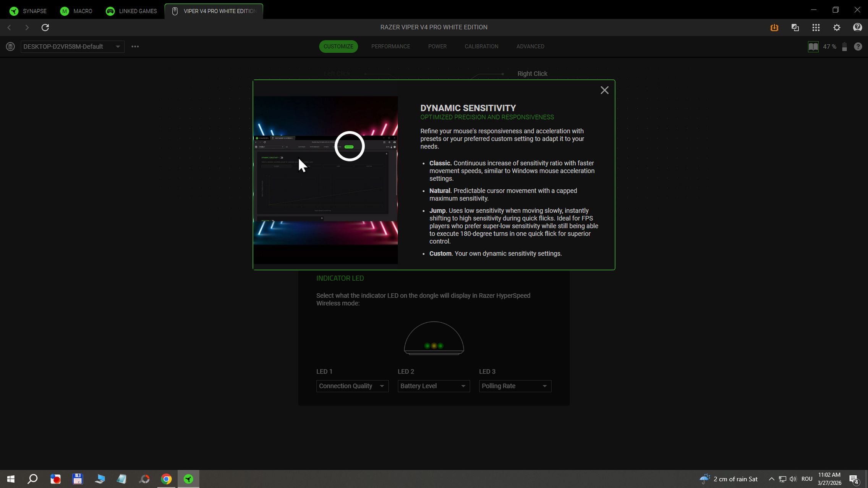Open the Razer modules grid icon
This screenshot has height=488, width=868.
click(x=816, y=27)
